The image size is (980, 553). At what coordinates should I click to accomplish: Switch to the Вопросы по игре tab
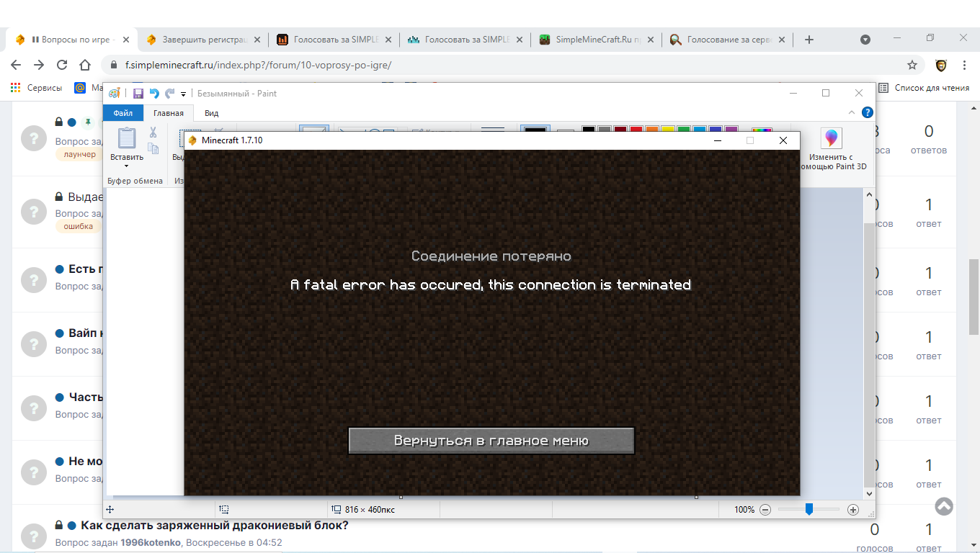72,40
